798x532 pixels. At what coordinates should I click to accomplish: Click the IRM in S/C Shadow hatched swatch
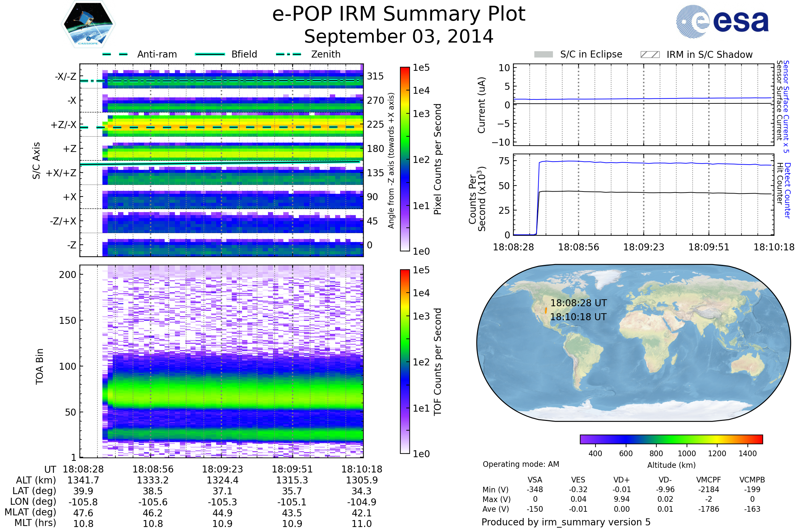[650, 55]
